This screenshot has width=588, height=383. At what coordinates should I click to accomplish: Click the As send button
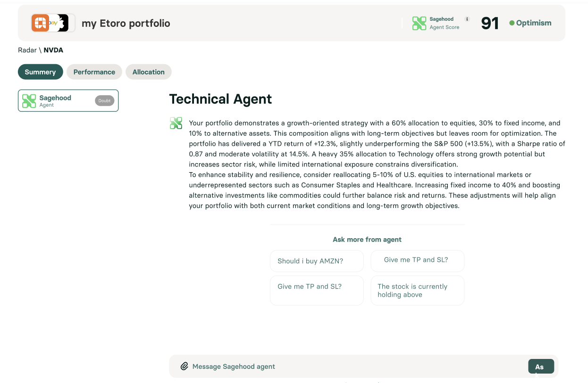coord(541,366)
